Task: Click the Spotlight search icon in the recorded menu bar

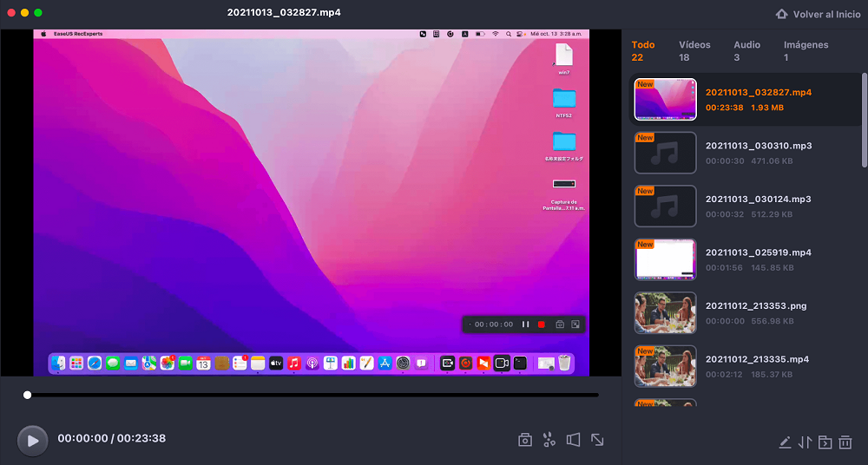Action: (x=508, y=34)
